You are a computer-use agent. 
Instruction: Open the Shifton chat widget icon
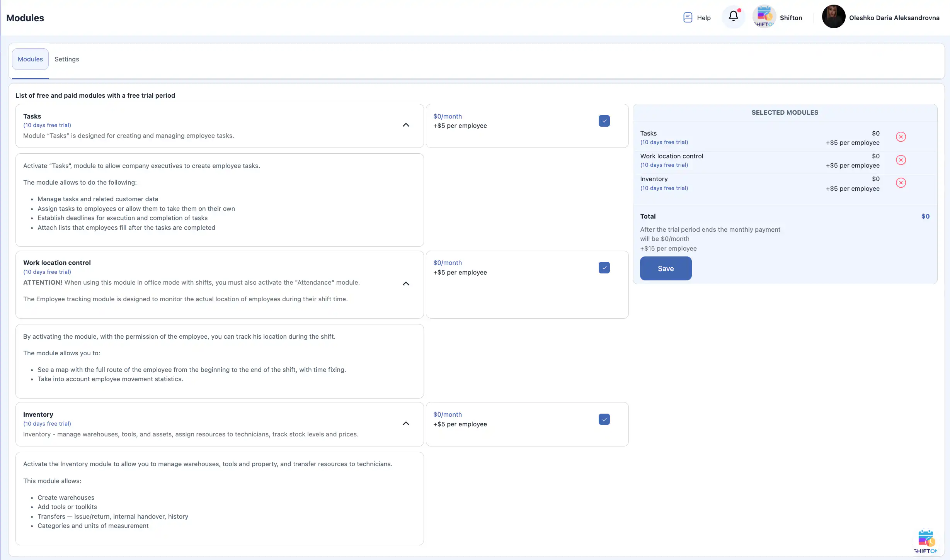point(926,541)
